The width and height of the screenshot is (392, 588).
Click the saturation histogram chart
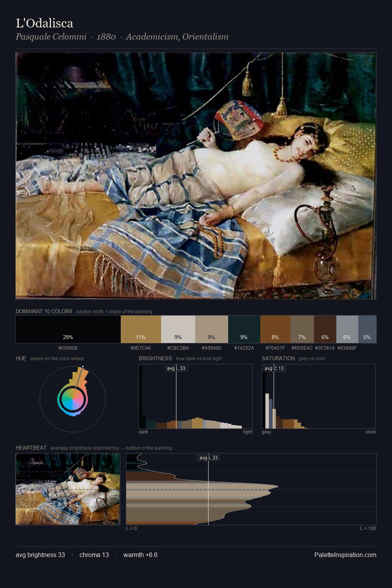[319, 396]
